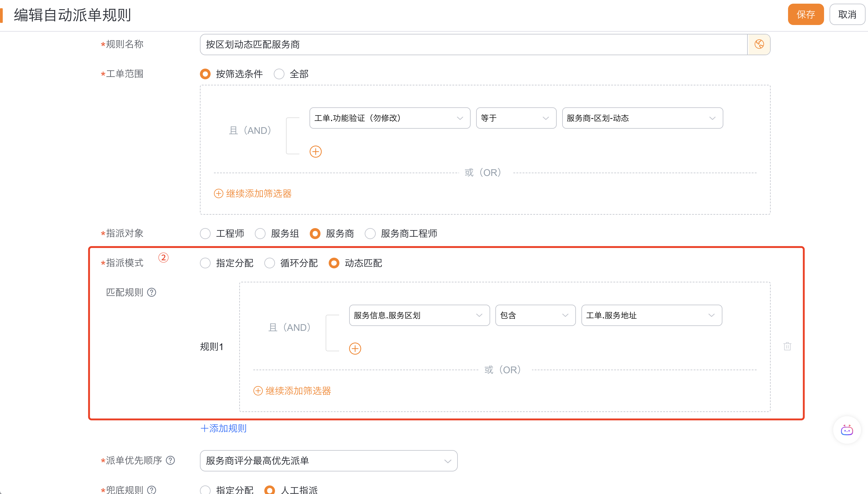Image resolution: width=868 pixels, height=494 pixels.
Task: Expand the 包含 operator dropdown
Action: click(x=535, y=315)
